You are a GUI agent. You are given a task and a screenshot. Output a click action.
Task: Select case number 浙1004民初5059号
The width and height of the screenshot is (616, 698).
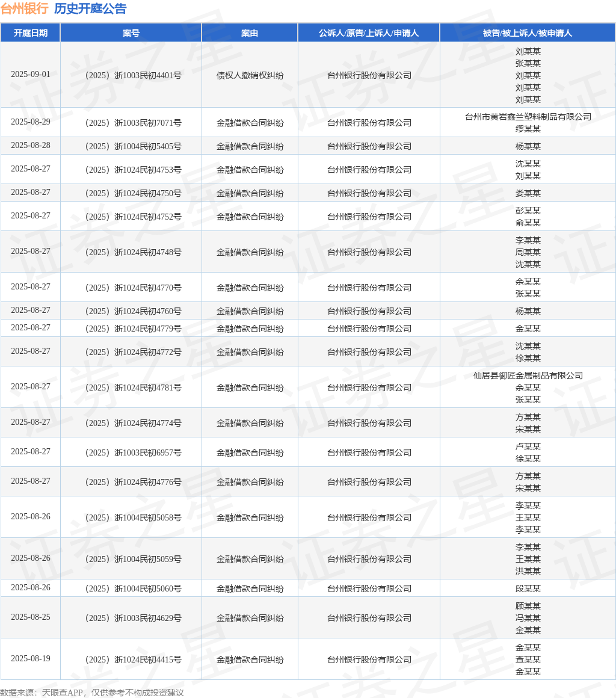(133, 559)
